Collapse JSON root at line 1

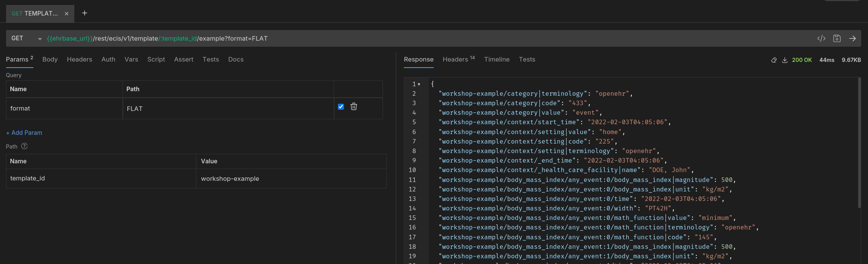419,84
